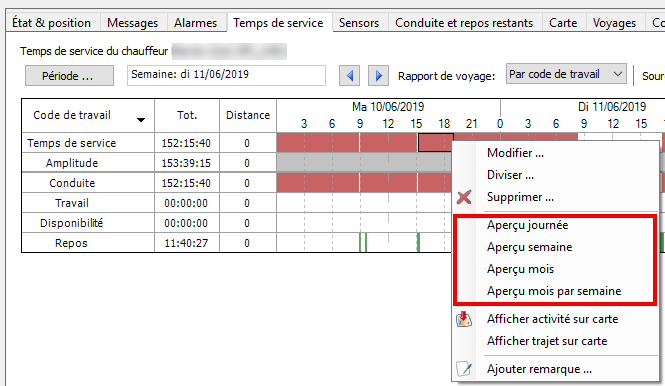The image size is (665, 386).
Task: Choose Aperçu semaine menu entry
Action: pos(529,247)
